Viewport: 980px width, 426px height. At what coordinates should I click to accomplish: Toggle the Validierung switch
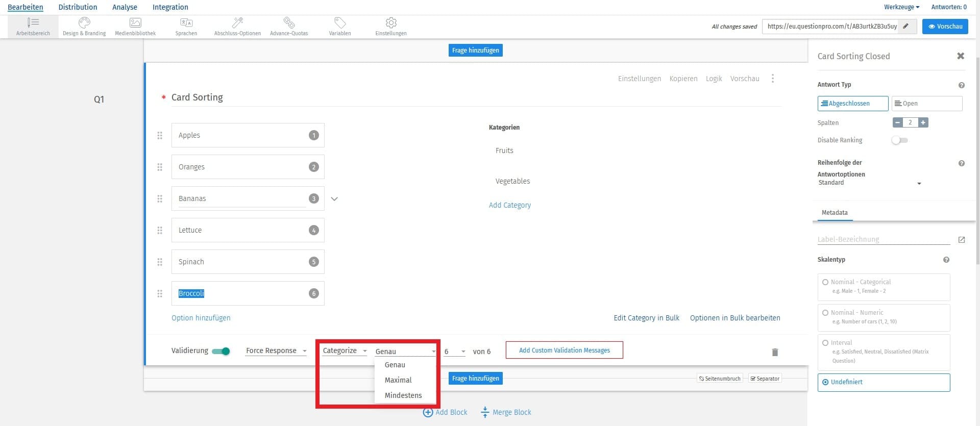pos(221,351)
